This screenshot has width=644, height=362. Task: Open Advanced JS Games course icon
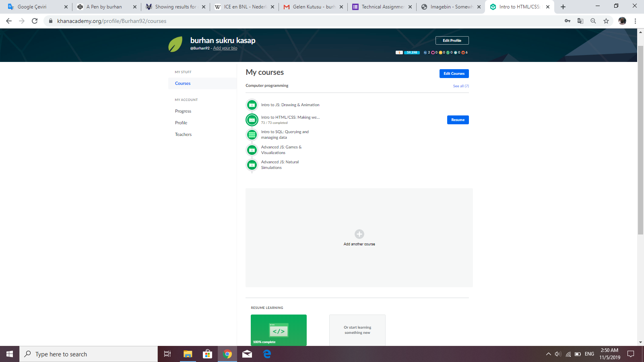(252, 150)
